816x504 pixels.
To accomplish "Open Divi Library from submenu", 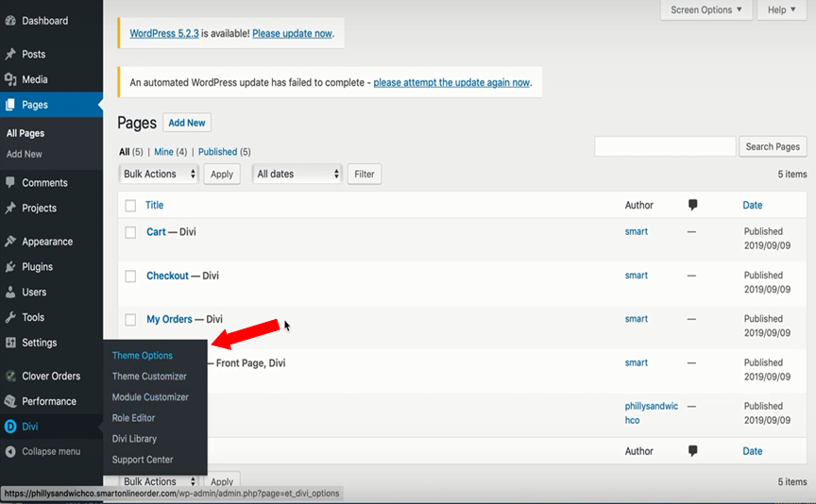I will tap(134, 439).
